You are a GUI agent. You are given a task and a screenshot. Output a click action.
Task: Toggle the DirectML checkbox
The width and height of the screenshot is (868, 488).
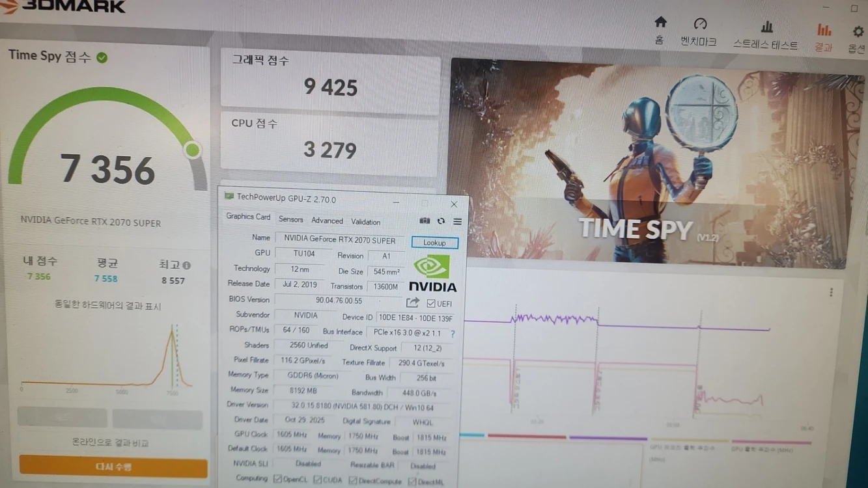(x=412, y=482)
